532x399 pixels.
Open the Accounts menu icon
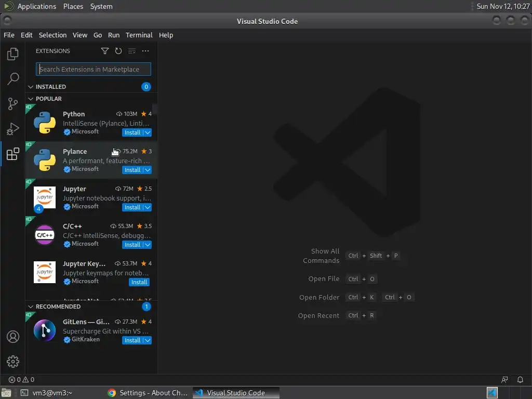pos(13,337)
